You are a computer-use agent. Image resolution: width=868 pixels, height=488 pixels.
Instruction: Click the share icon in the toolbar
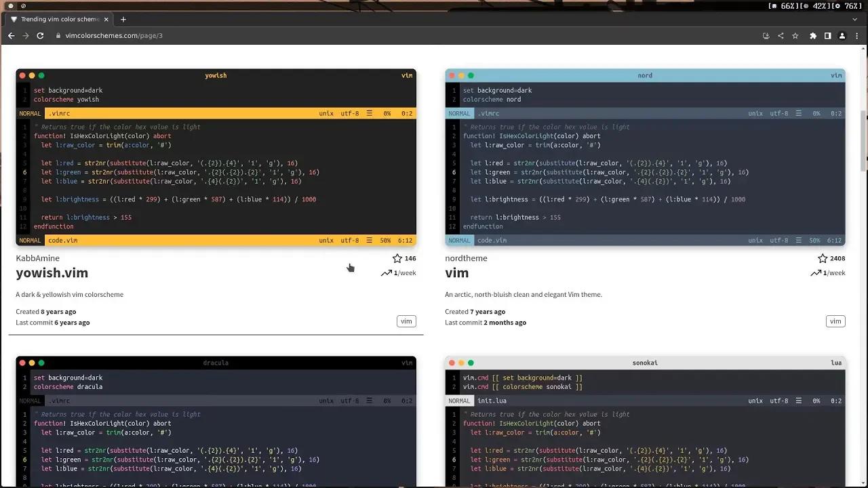click(x=781, y=36)
